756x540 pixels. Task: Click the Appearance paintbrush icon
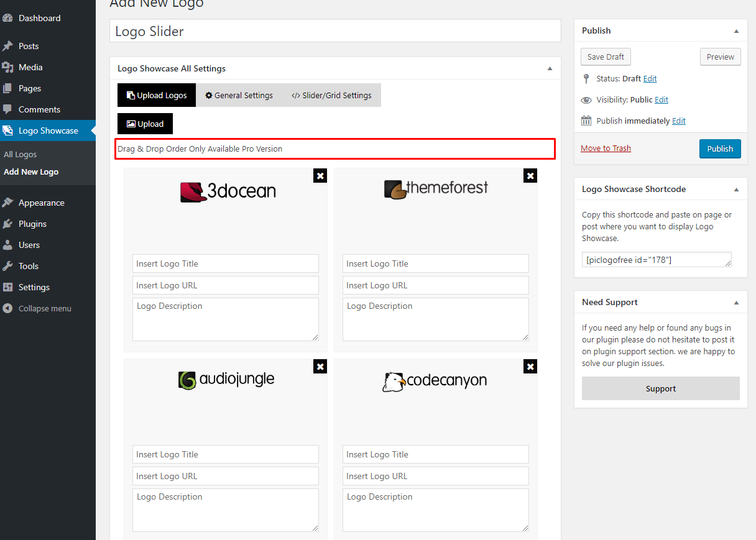click(7, 203)
